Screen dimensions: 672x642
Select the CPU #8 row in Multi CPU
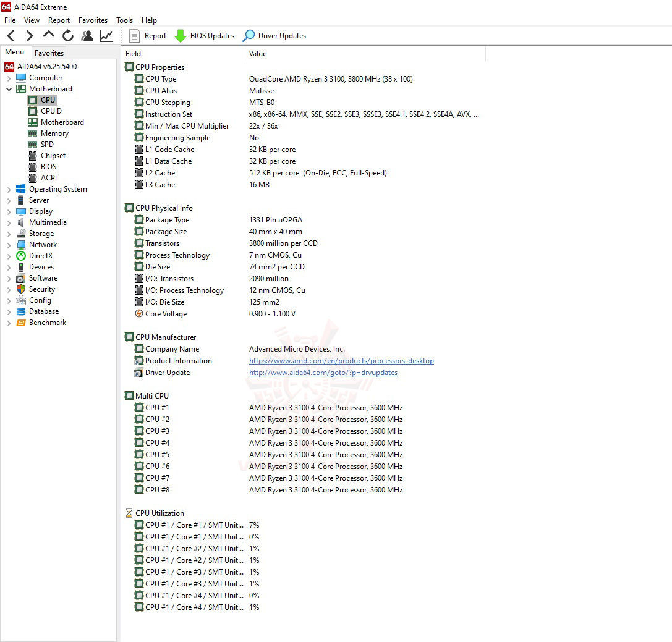pos(304,490)
